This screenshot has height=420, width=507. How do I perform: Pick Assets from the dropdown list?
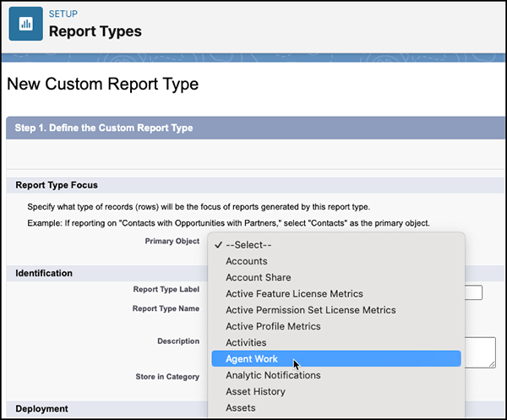(336, 407)
